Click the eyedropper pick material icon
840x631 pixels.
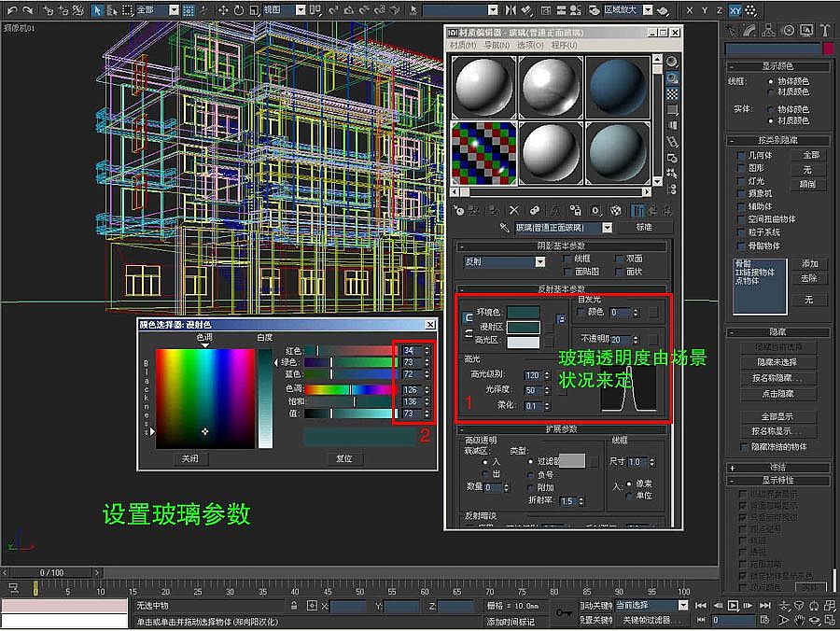[504, 228]
